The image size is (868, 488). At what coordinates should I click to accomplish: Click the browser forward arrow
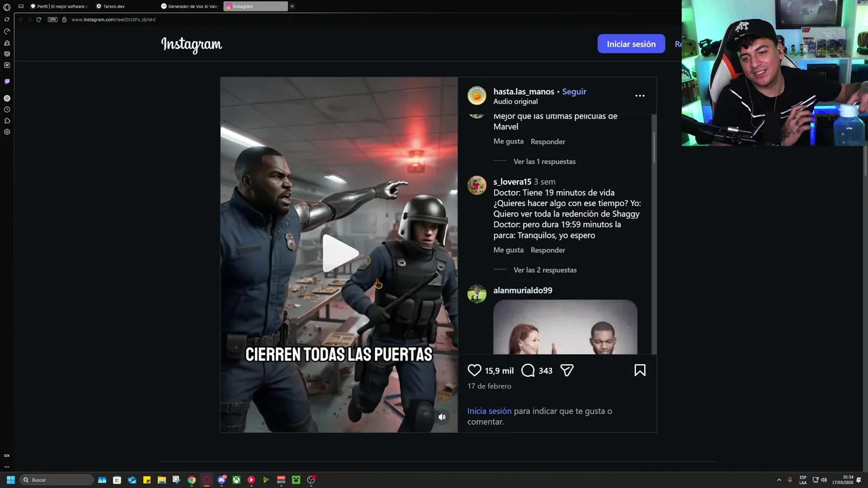(29, 20)
